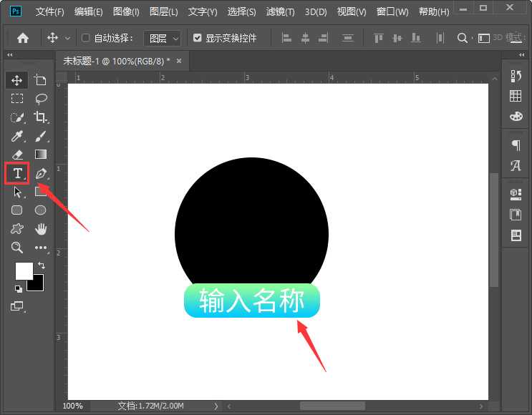Select the Gradient tool
The width and height of the screenshot is (532, 415).
[41, 155]
